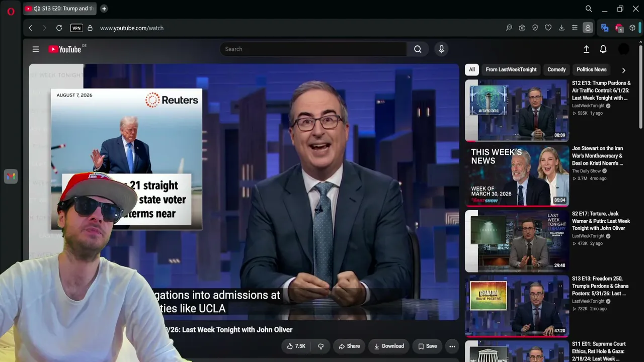Click the YouTube search box
This screenshot has width=644, height=362.
pos(313,49)
